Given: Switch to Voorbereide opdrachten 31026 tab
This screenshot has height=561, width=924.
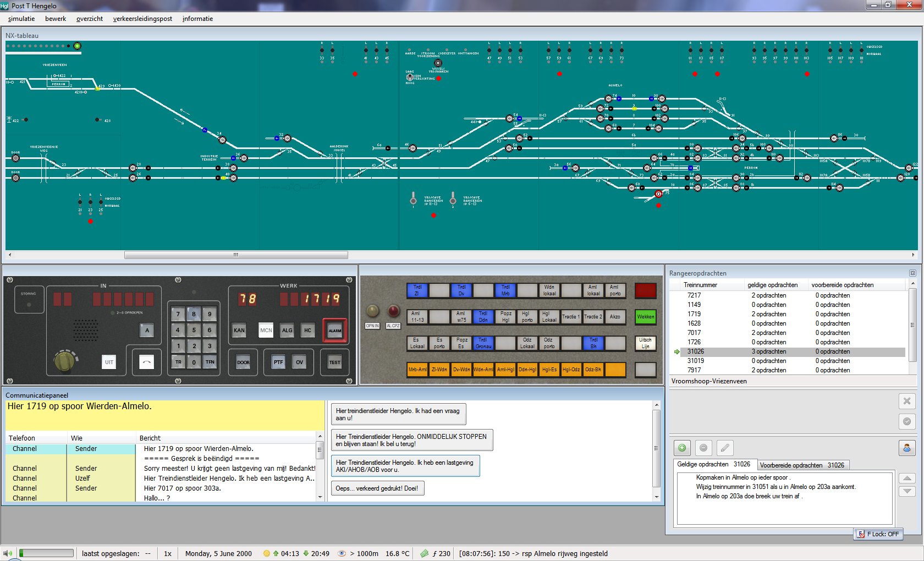Looking at the screenshot, I should tap(802, 465).
